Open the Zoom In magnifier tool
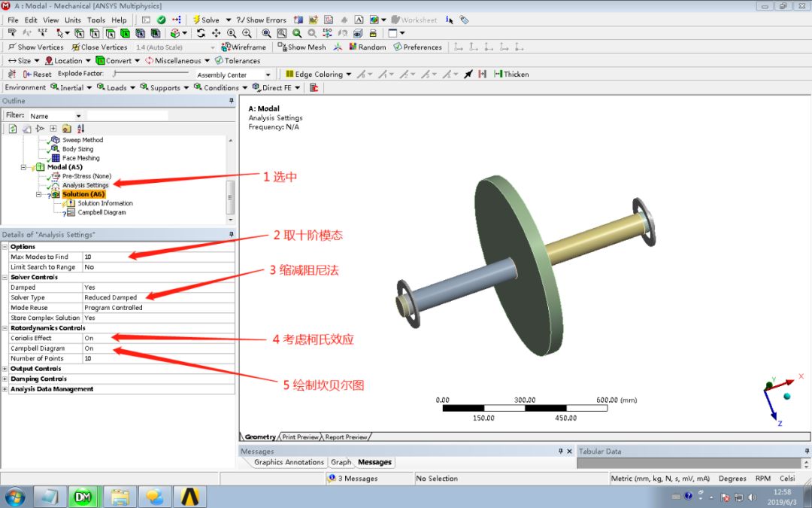Image resolution: width=812 pixels, height=508 pixels. coord(247,33)
